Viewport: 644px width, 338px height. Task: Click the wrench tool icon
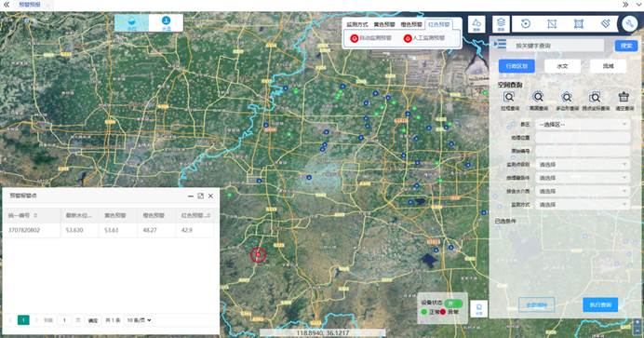pos(630,24)
